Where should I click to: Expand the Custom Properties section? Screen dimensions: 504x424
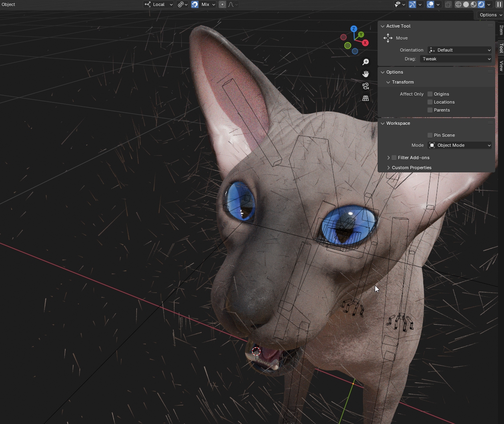(411, 168)
